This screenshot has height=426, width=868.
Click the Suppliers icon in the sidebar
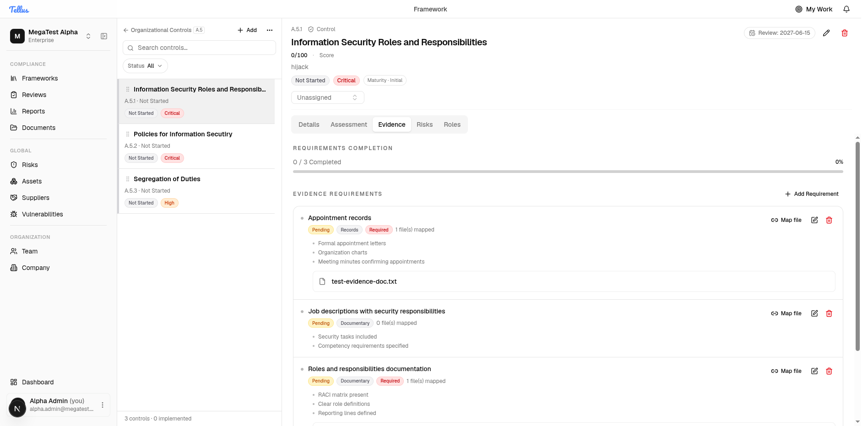(x=14, y=198)
